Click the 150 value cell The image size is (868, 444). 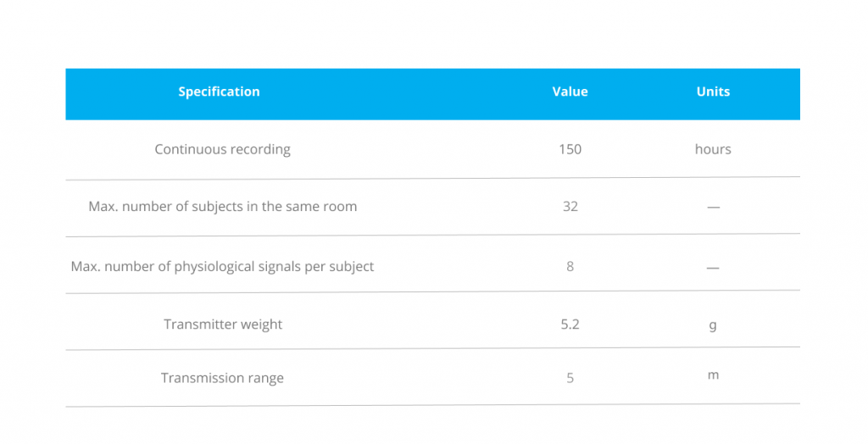[570, 149]
